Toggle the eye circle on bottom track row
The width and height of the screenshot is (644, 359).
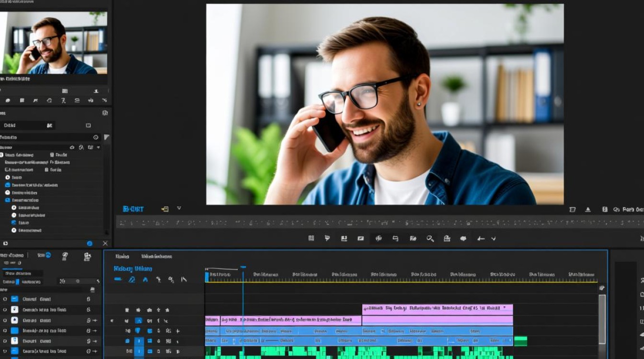(5, 352)
